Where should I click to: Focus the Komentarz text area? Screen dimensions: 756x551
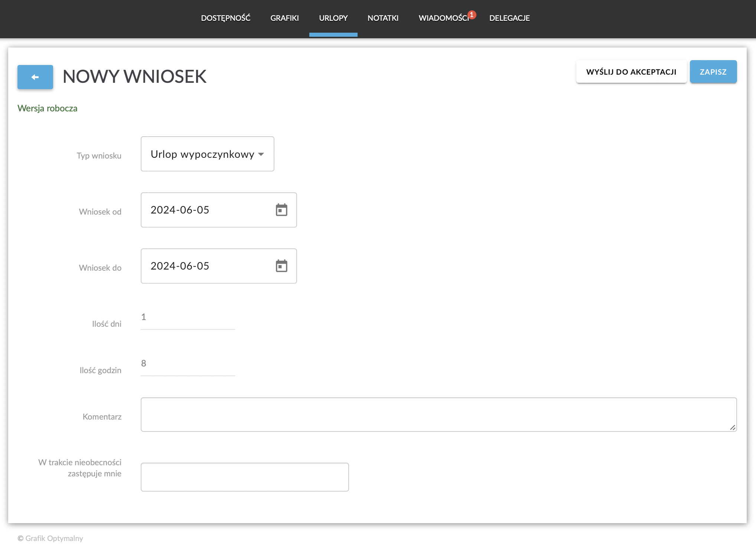coord(438,414)
